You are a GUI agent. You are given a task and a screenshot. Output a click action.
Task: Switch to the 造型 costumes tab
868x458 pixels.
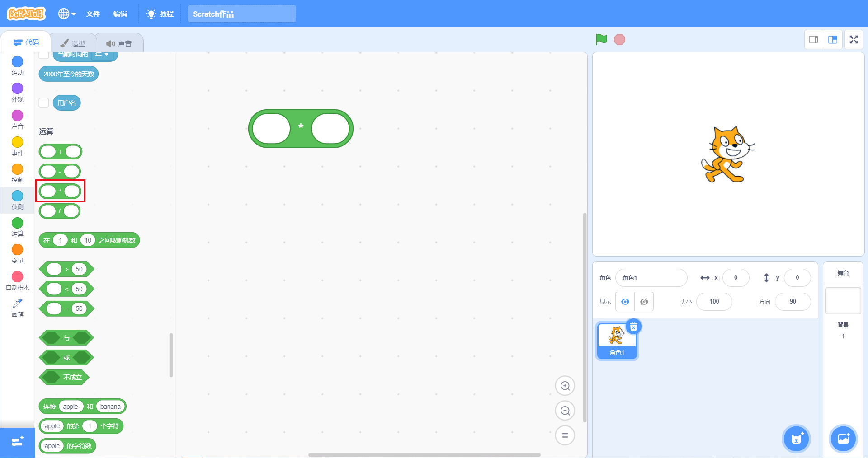pyautogui.click(x=73, y=43)
